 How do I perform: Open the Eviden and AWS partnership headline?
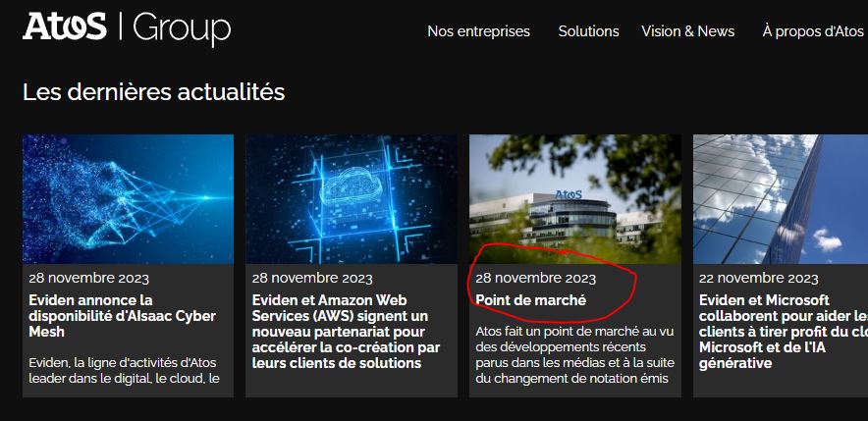tap(346, 332)
